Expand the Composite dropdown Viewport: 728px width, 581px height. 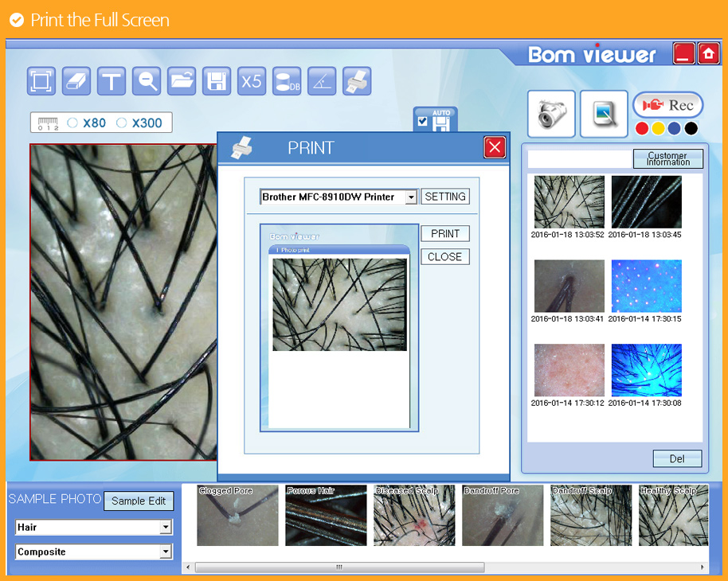click(166, 552)
